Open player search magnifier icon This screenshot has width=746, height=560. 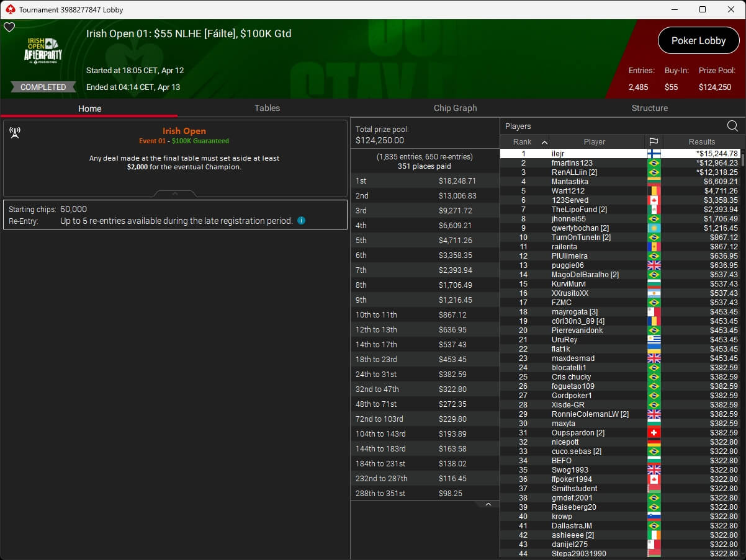(732, 127)
